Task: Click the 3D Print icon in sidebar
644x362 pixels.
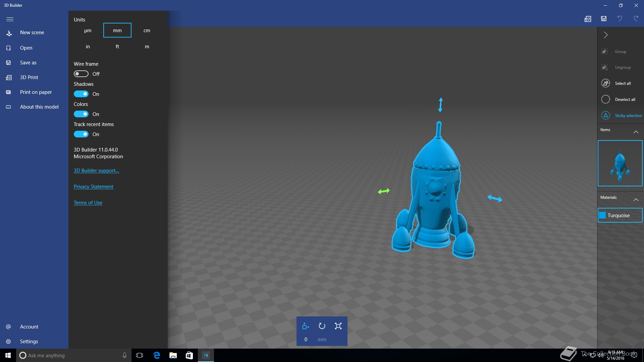Action: (x=9, y=77)
